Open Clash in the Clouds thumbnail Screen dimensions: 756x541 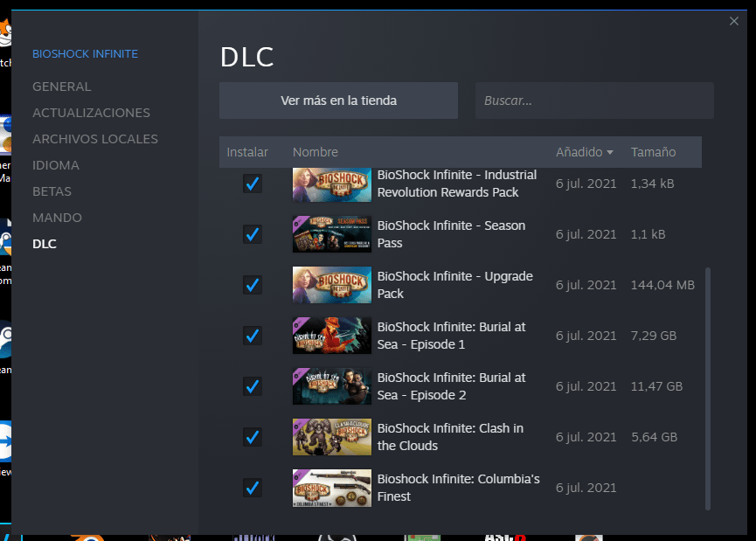(x=332, y=437)
